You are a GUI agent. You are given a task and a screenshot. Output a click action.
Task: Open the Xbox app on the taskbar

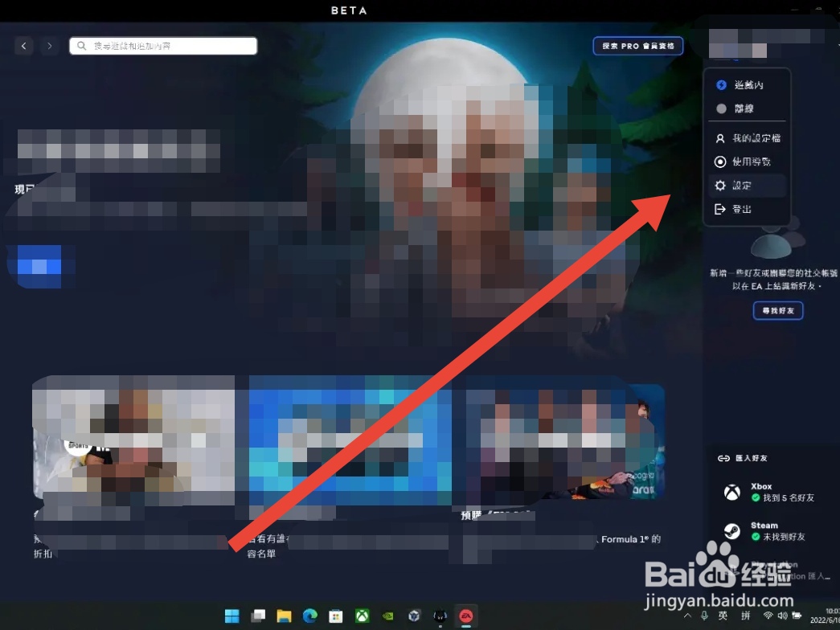(363, 616)
